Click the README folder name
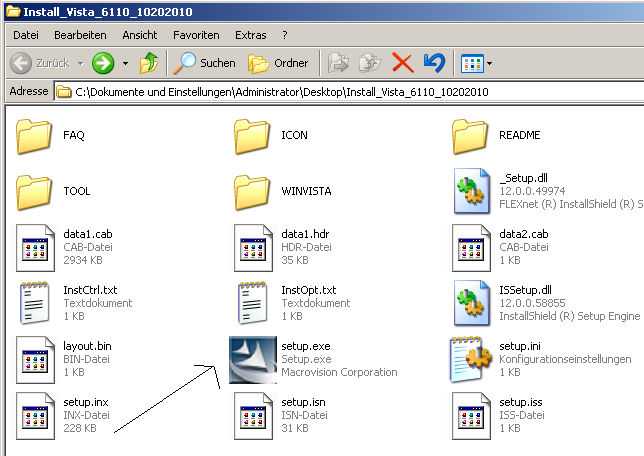 pos(520,135)
